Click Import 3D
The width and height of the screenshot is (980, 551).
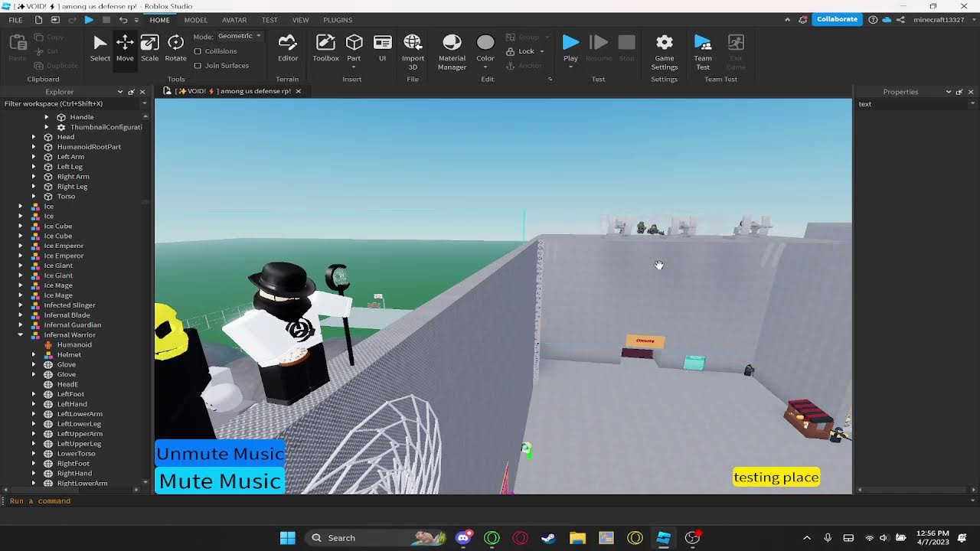[413, 51]
